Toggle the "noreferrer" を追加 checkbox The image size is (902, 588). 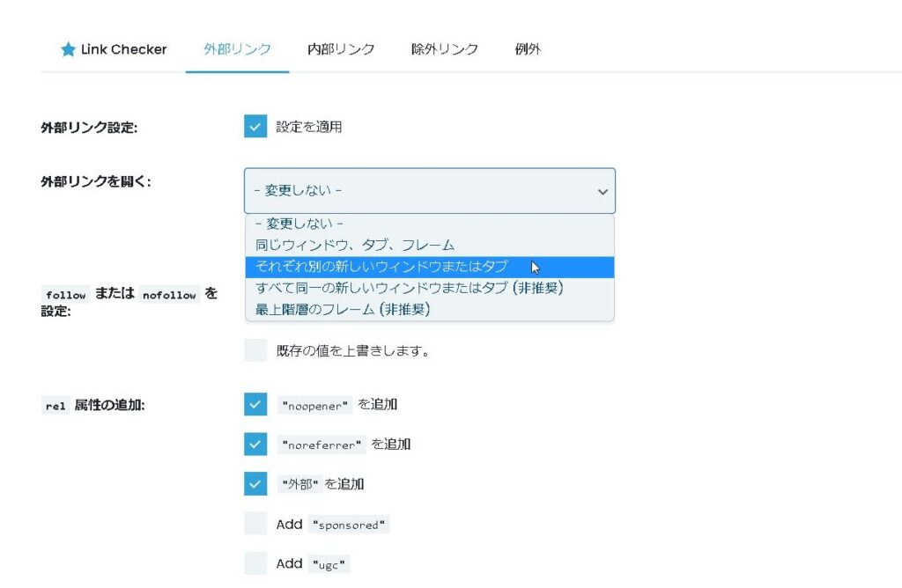pos(255,445)
